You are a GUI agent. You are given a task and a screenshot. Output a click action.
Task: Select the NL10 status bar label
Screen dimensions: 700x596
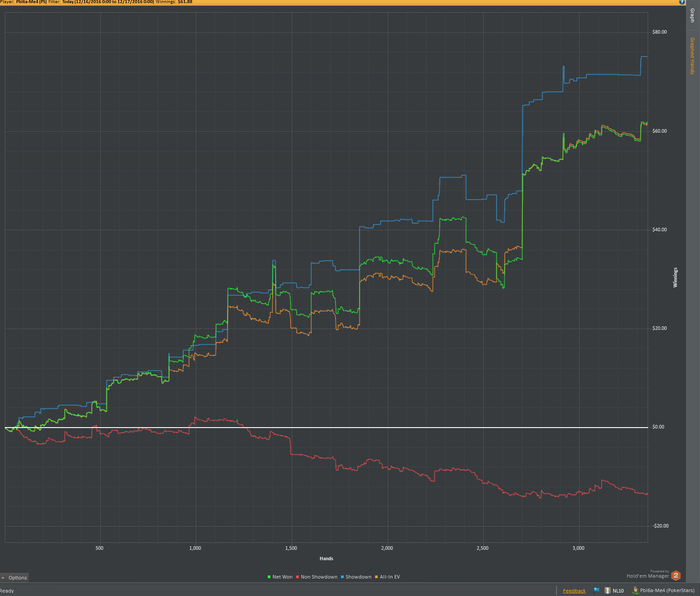pyautogui.click(x=618, y=591)
